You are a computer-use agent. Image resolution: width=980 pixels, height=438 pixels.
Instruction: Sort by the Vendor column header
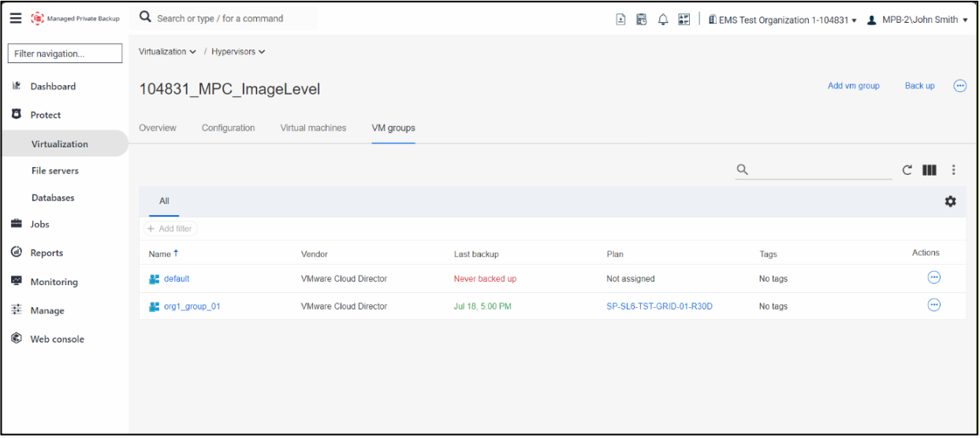314,254
